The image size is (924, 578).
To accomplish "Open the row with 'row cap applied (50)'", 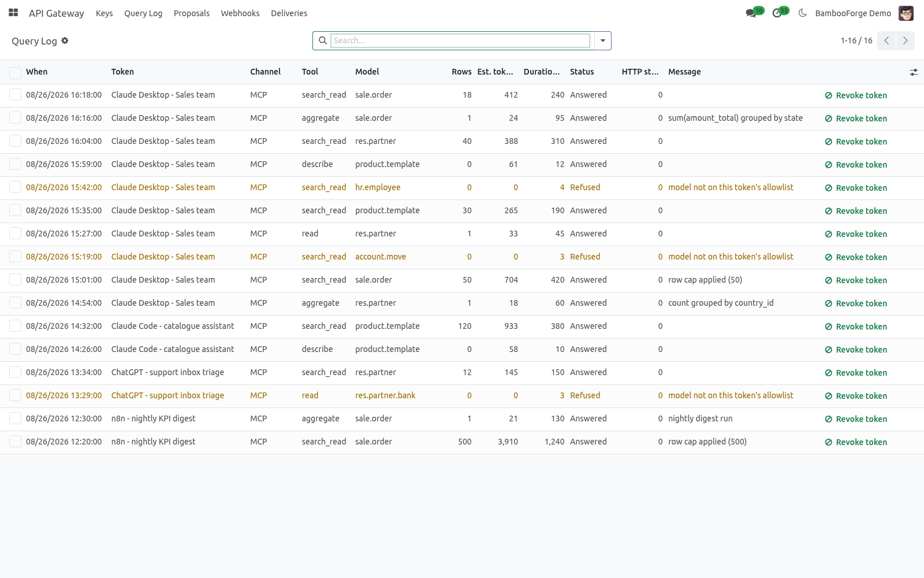I will click(x=462, y=280).
